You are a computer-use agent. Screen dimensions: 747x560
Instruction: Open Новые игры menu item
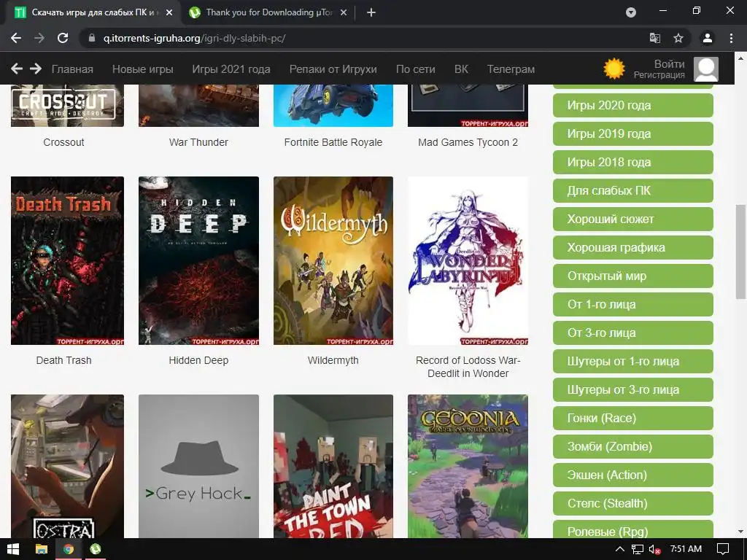tap(143, 69)
